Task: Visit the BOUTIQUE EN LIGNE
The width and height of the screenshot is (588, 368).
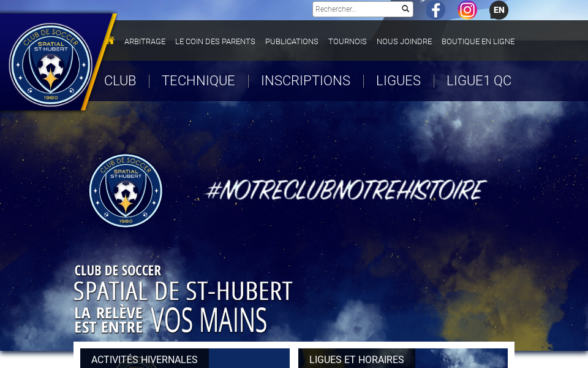Action: (x=478, y=41)
